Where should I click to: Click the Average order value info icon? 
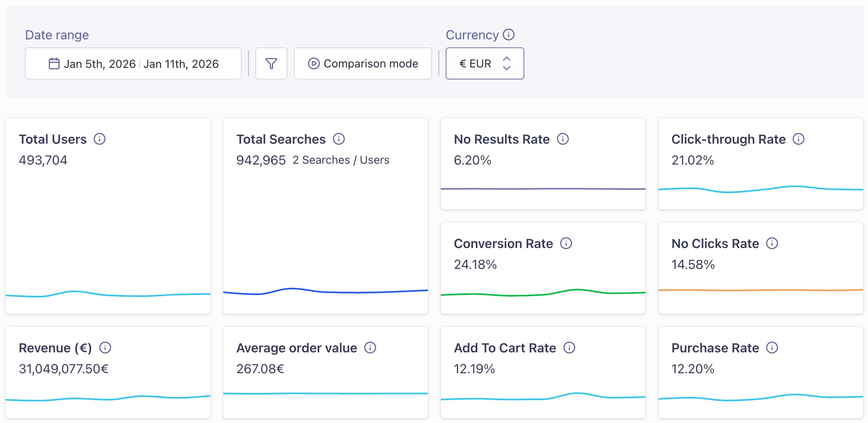tap(371, 348)
